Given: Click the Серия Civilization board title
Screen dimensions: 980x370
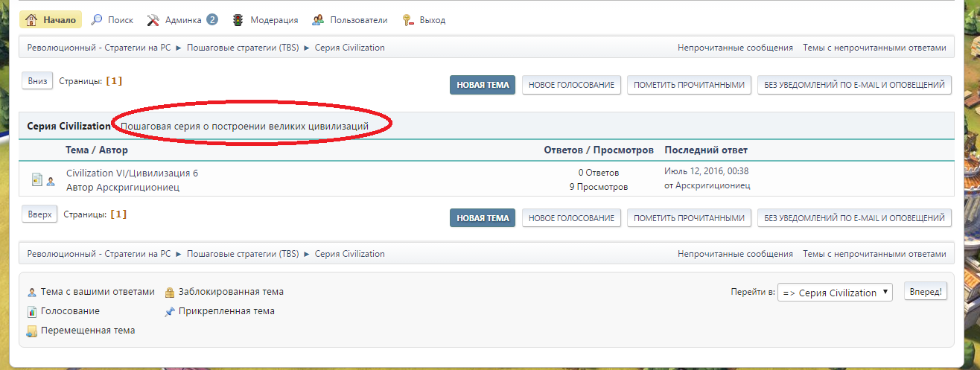Looking at the screenshot, I should coord(69,127).
